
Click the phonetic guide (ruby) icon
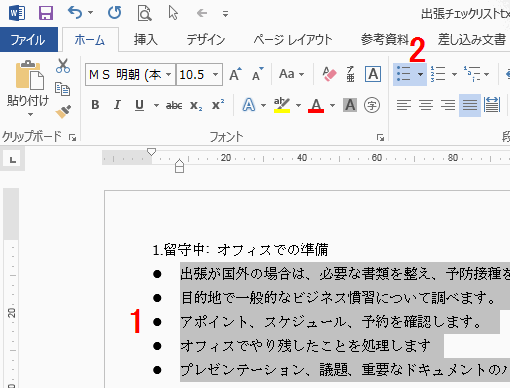pos(350,74)
